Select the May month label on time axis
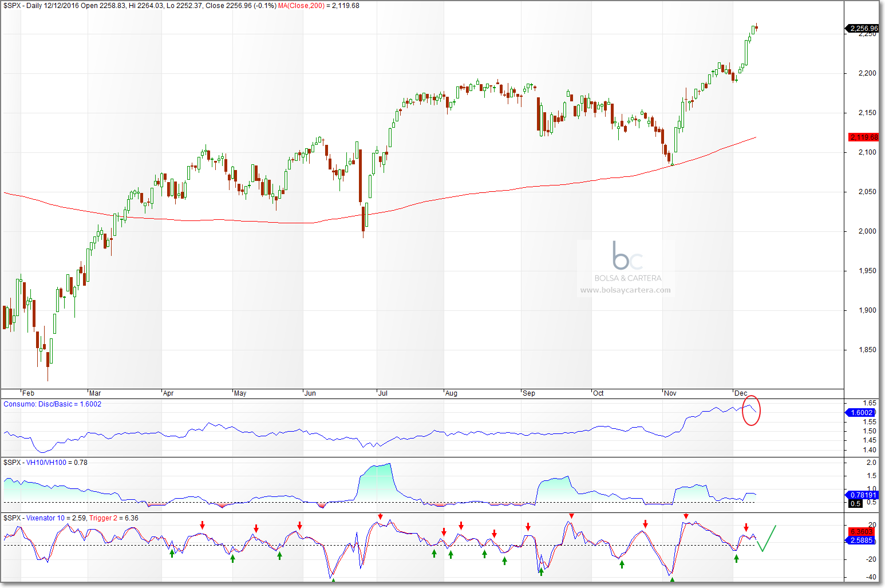Viewport: 885px width, 588px height. (240, 393)
